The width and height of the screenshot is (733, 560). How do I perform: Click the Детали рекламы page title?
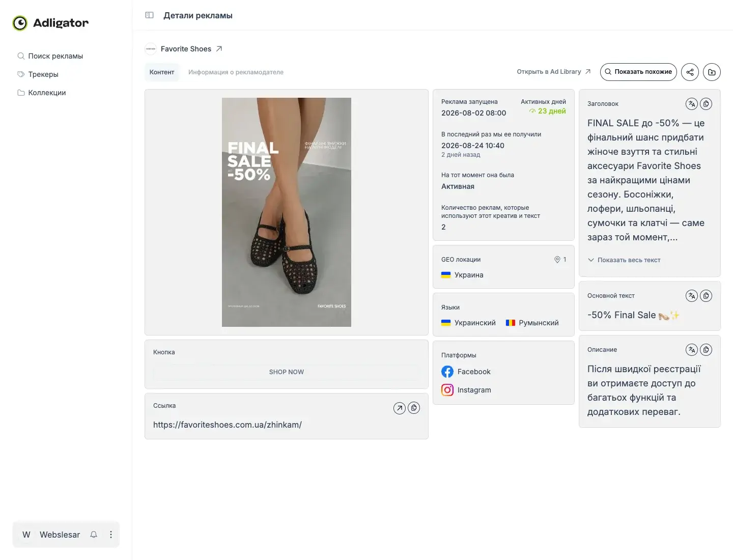click(x=198, y=15)
